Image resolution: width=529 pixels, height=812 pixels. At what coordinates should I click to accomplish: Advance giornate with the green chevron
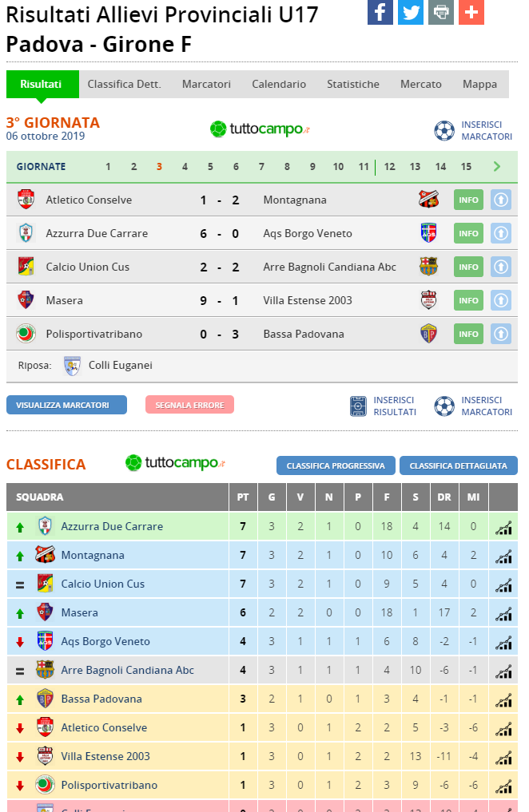pyautogui.click(x=496, y=166)
